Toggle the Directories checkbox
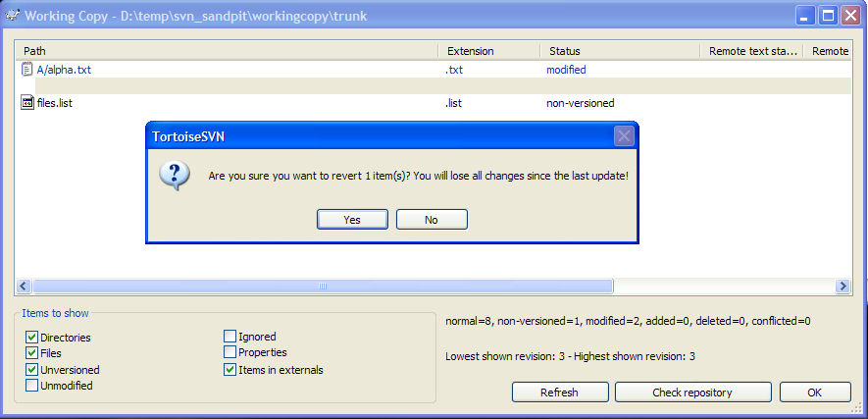 pyautogui.click(x=32, y=338)
